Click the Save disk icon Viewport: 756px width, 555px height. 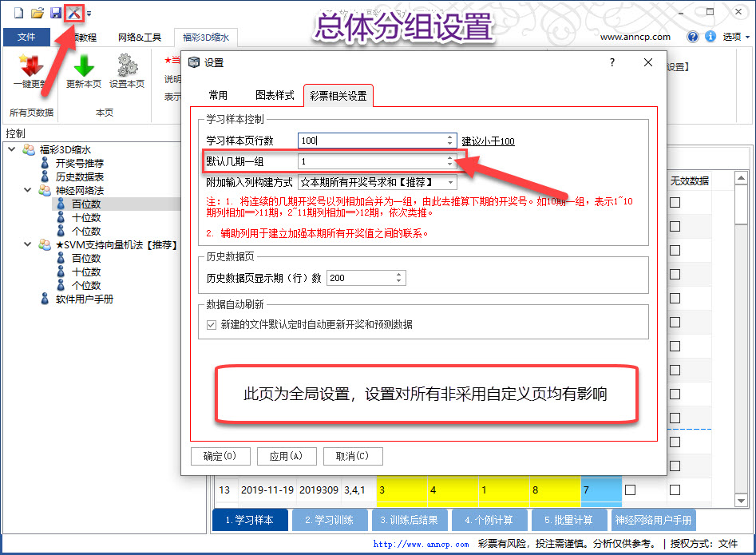click(56, 13)
